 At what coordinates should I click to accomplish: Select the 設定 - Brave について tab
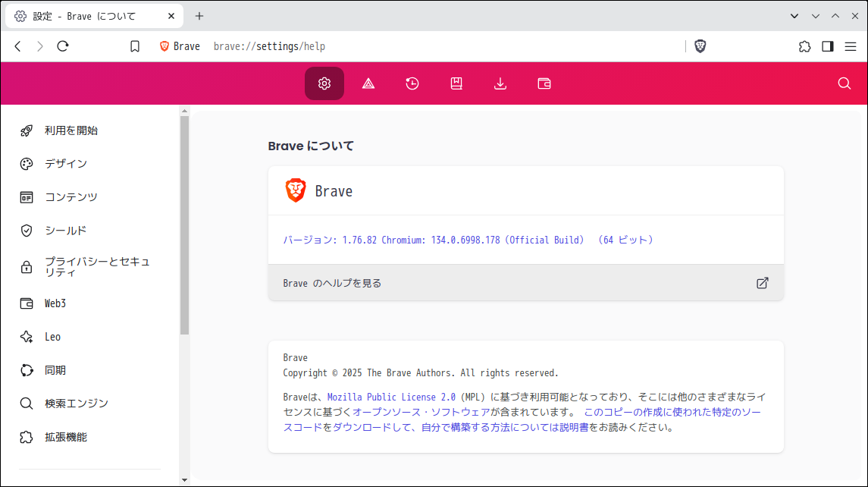94,16
